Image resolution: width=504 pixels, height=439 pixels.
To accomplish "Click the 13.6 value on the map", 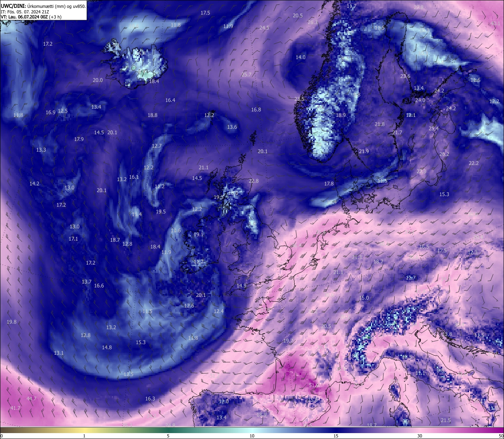I will click(232, 127).
